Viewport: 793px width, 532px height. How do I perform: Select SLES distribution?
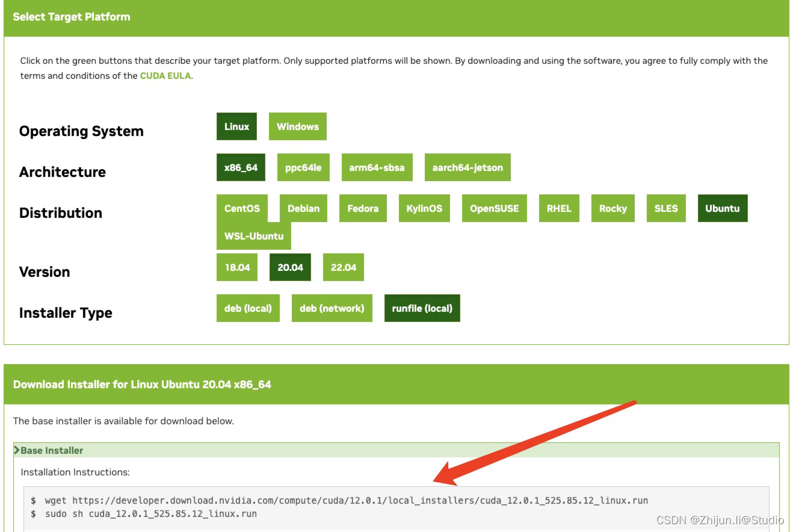[666, 208]
